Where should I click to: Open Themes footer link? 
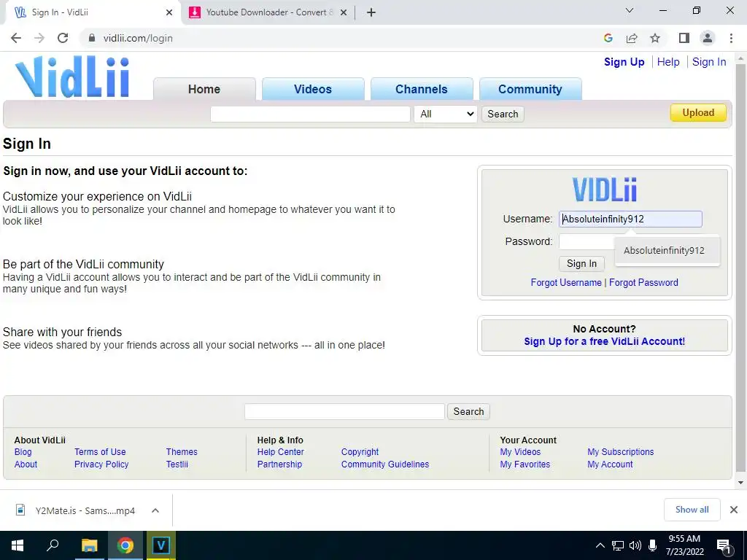182,452
